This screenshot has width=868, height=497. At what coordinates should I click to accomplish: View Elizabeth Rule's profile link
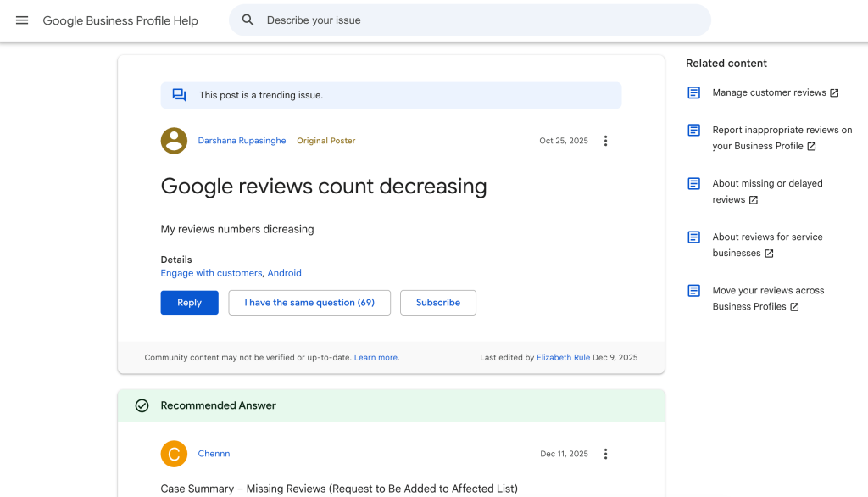coord(563,357)
